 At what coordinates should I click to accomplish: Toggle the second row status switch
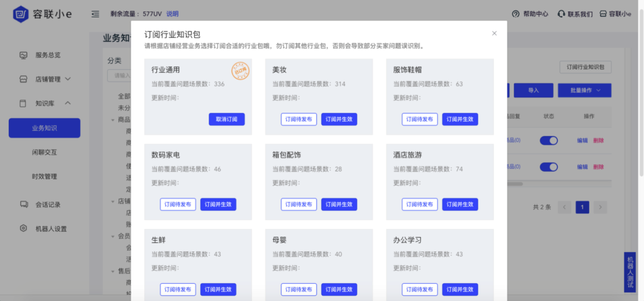pyautogui.click(x=549, y=167)
